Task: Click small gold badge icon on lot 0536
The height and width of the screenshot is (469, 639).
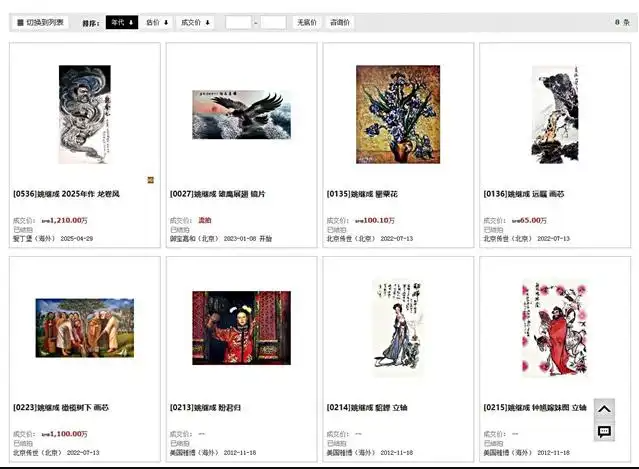Action: (150, 180)
